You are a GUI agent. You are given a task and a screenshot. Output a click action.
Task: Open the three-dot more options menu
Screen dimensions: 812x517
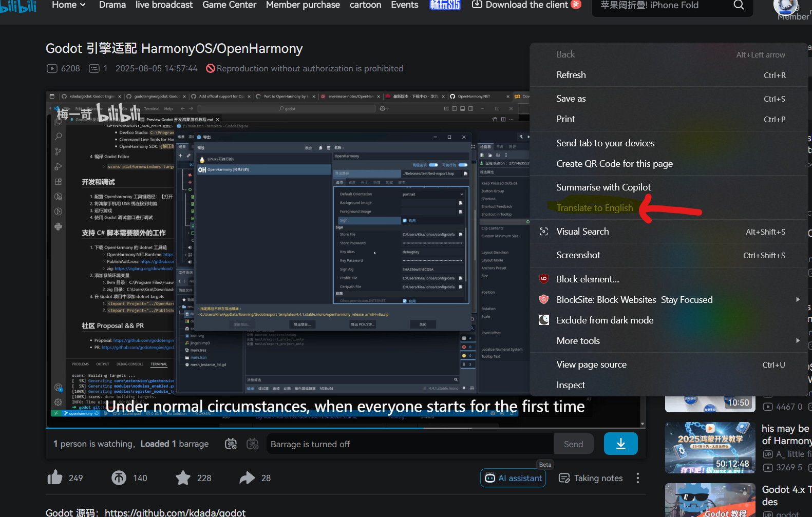[x=638, y=478]
